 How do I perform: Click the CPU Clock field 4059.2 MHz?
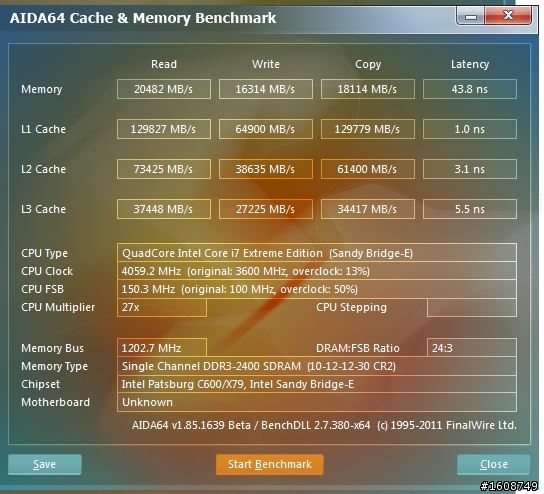[x=317, y=271]
